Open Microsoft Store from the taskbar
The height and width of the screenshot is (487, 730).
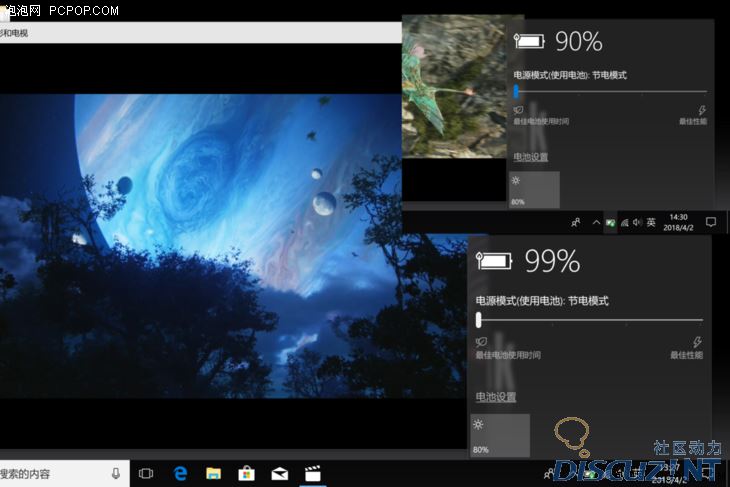pyautogui.click(x=246, y=473)
